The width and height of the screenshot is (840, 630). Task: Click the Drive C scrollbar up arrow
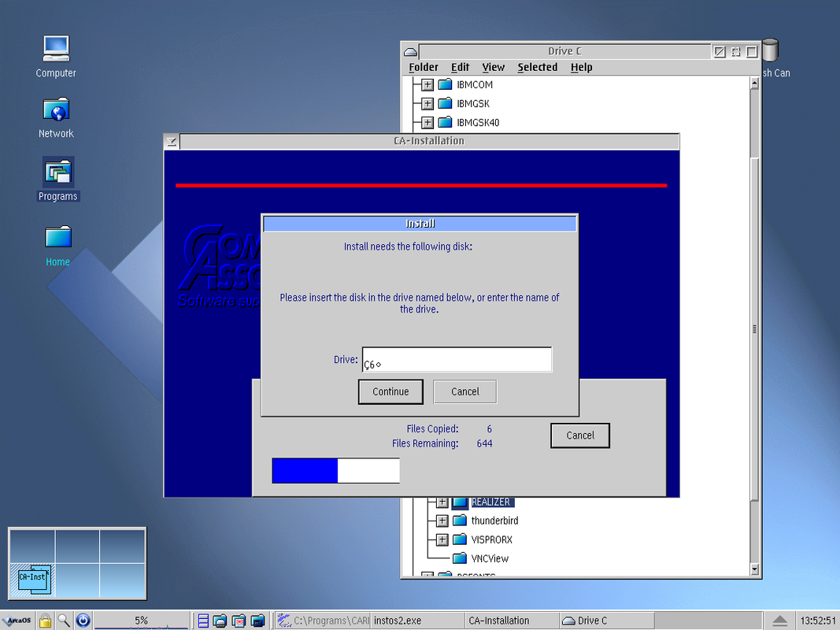point(754,83)
